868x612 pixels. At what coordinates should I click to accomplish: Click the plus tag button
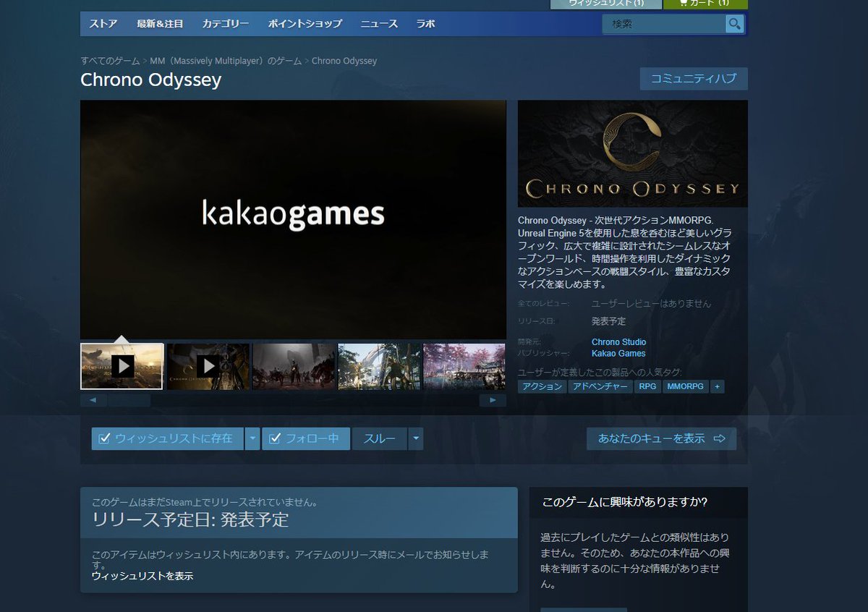(718, 387)
